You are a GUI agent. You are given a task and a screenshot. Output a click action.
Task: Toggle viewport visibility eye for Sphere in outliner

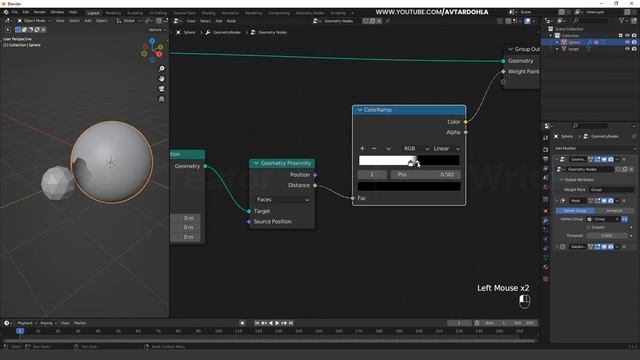tap(627, 42)
